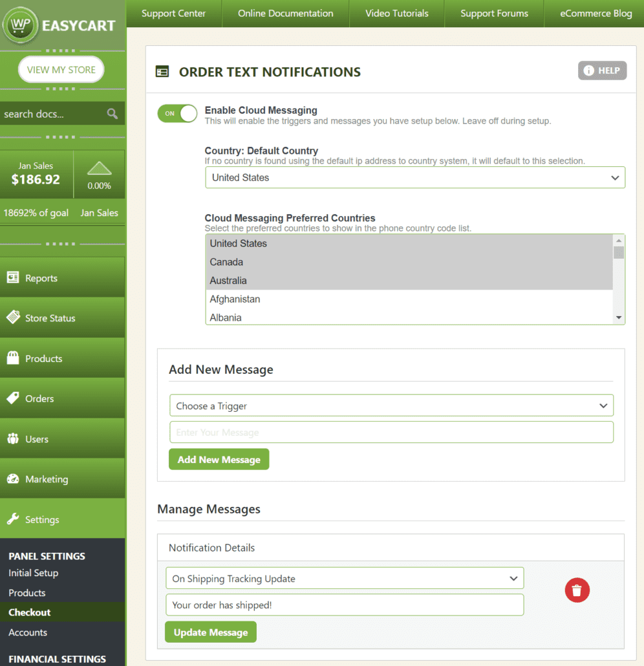This screenshot has height=666, width=644.
Task: Click the Users group icon
Action: 12,439
